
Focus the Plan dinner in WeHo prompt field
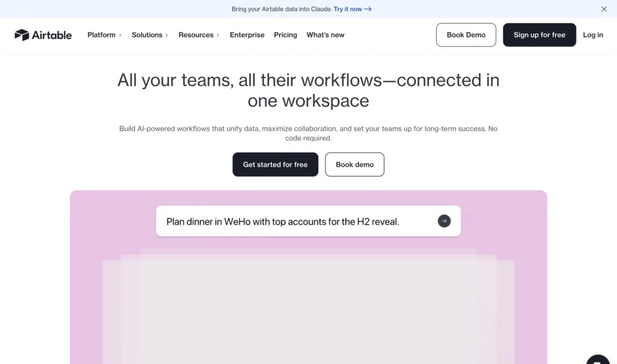[x=308, y=221]
